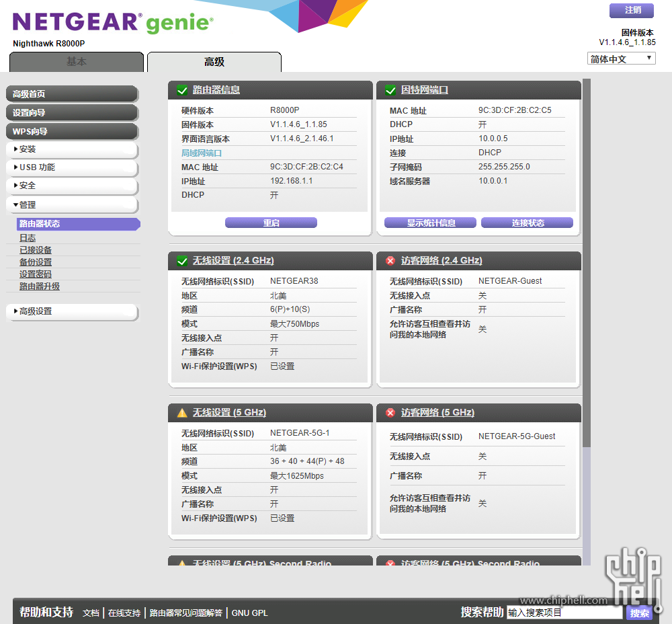The image size is (672, 624).
Task: Open the 简体中文 language dropdown
Action: [x=621, y=58]
